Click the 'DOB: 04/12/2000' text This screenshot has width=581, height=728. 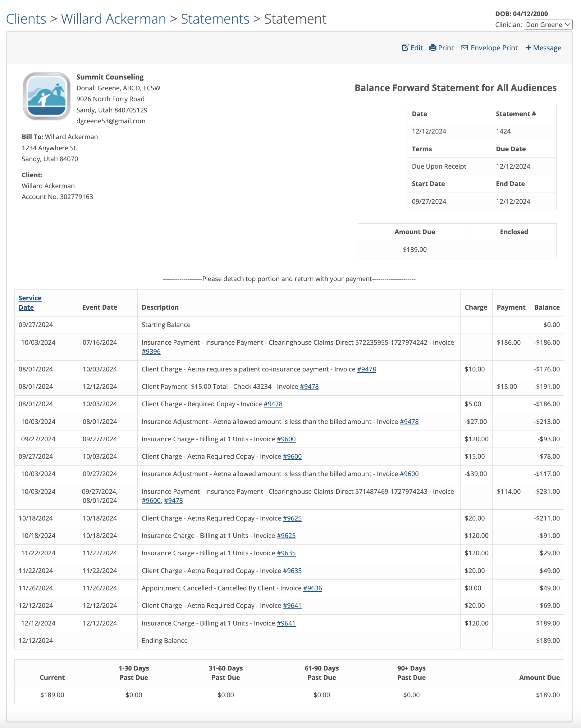pyautogui.click(x=521, y=14)
